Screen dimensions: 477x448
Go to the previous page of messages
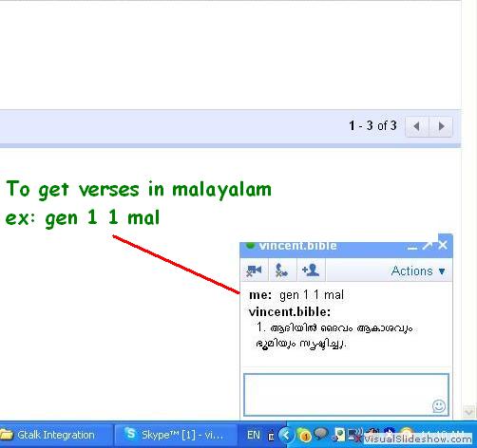point(417,126)
